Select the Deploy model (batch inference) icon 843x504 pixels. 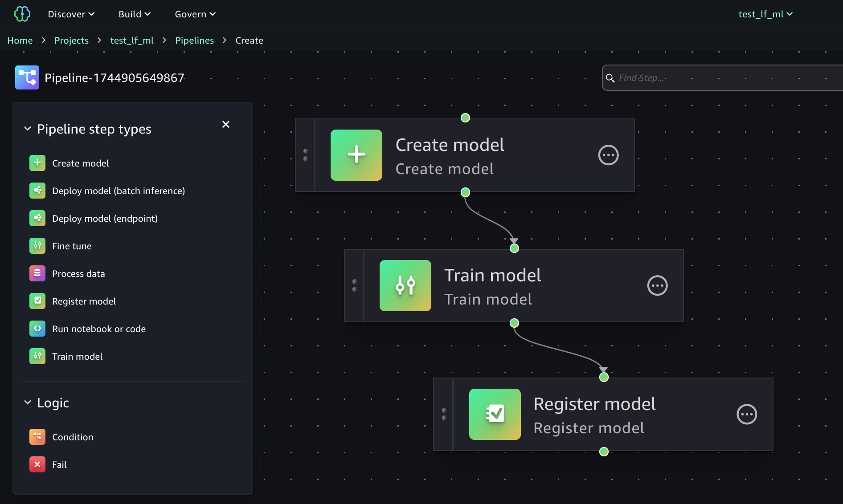37,191
